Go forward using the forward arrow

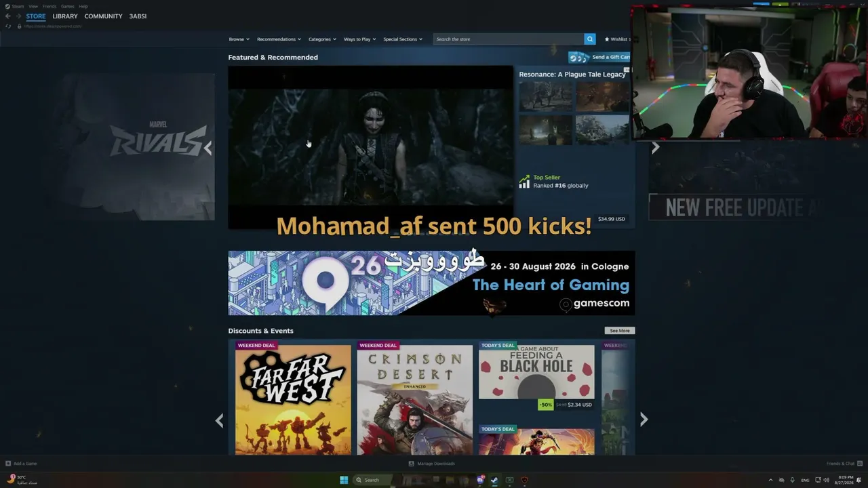[18, 16]
